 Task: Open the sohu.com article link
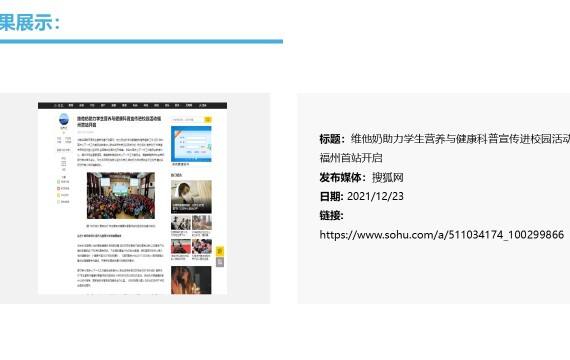coord(441,235)
